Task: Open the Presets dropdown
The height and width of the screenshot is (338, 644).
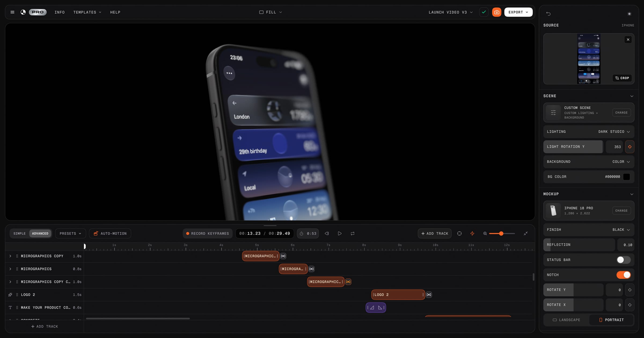Action: click(70, 233)
